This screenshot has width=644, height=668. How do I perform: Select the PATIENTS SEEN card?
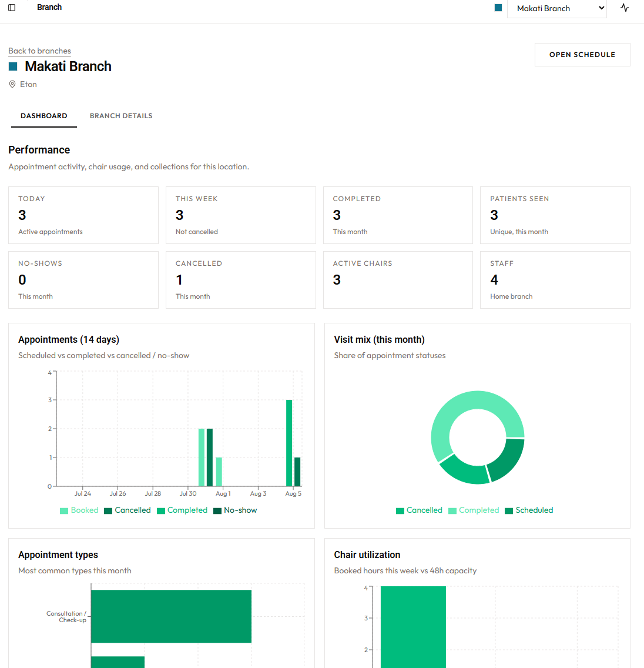pyautogui.click(x=555, y=215)
